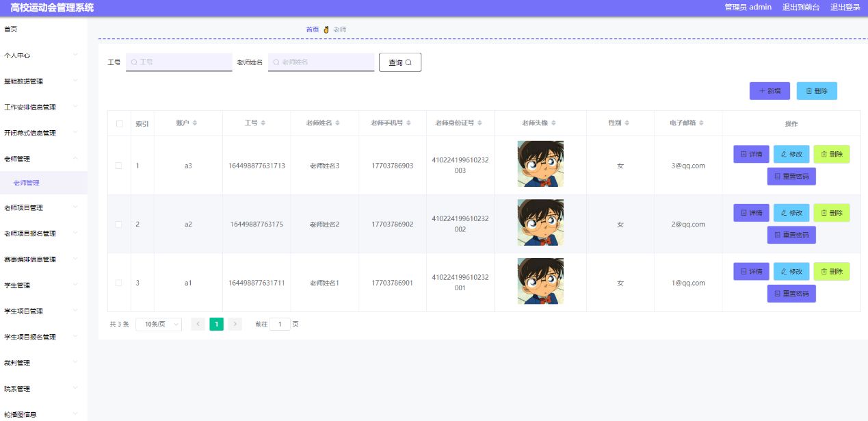
Task: Sort by 老师手机号 column arrow icon
Action: click(408, 123)
